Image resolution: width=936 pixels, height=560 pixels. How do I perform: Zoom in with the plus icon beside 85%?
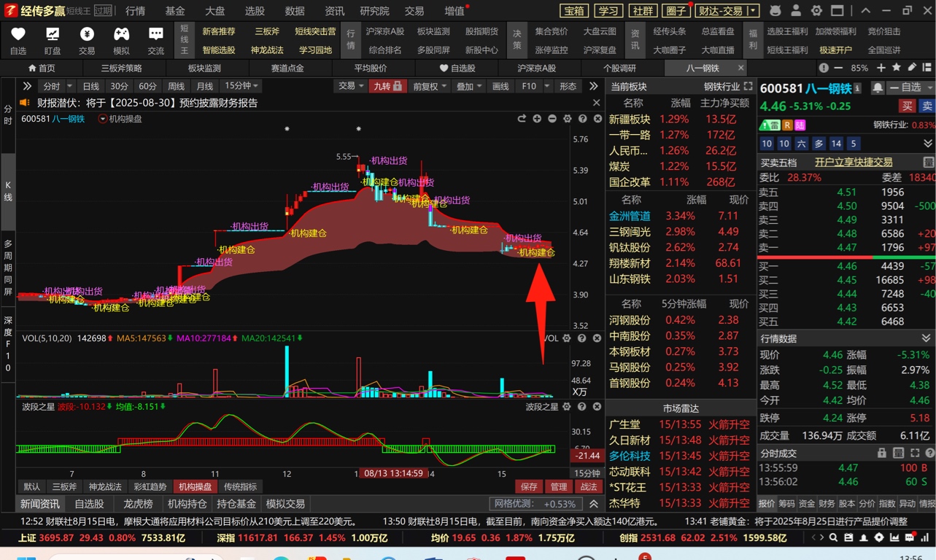tap(881, 68)
